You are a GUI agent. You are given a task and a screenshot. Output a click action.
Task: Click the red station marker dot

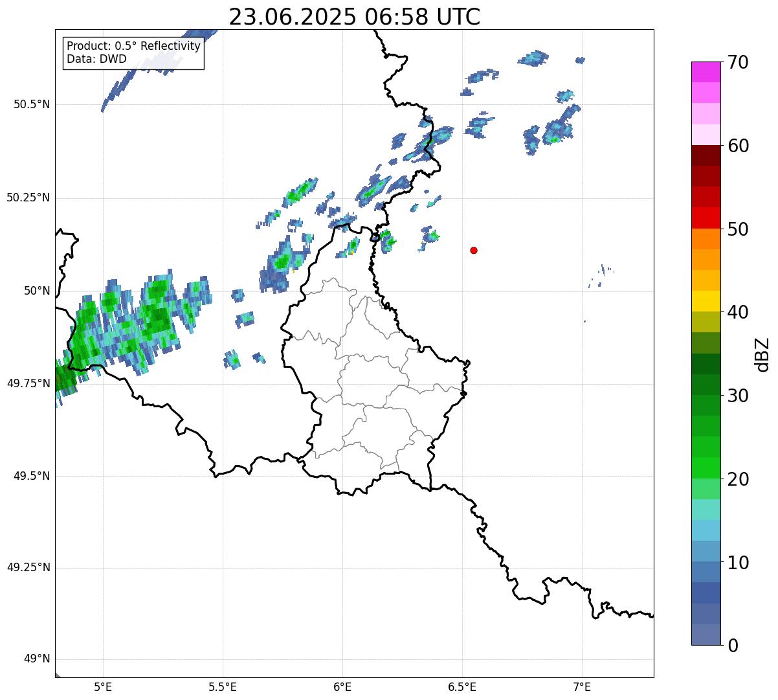[x=474, y=250]
